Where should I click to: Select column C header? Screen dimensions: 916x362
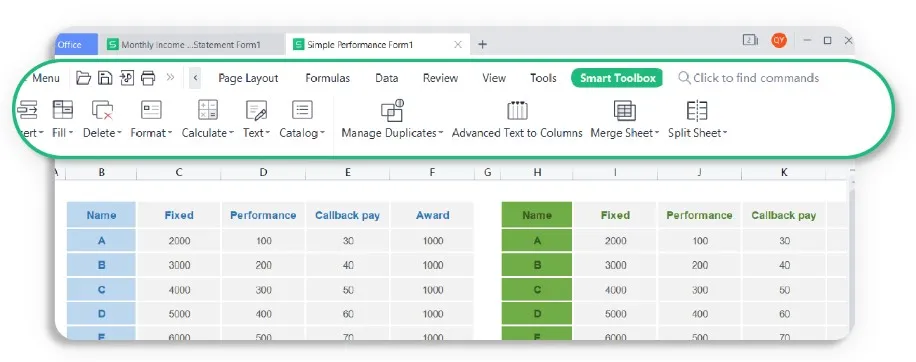click(179, 172)
